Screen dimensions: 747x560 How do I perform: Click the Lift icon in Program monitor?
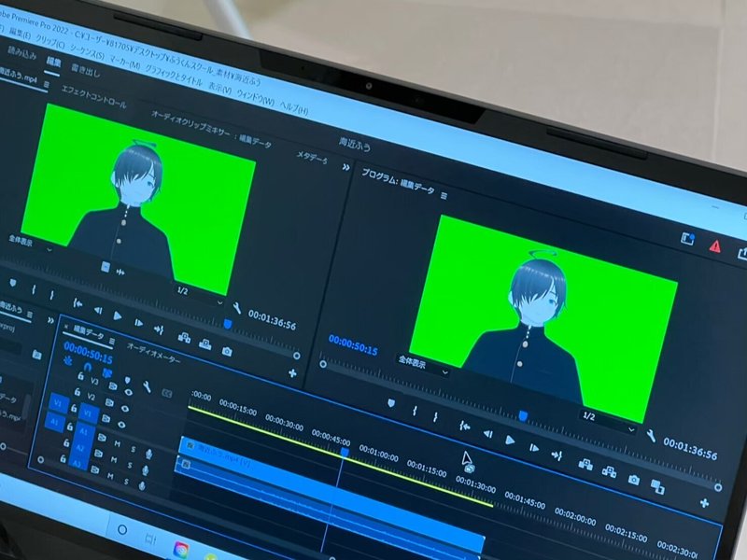tap(585, 464)
